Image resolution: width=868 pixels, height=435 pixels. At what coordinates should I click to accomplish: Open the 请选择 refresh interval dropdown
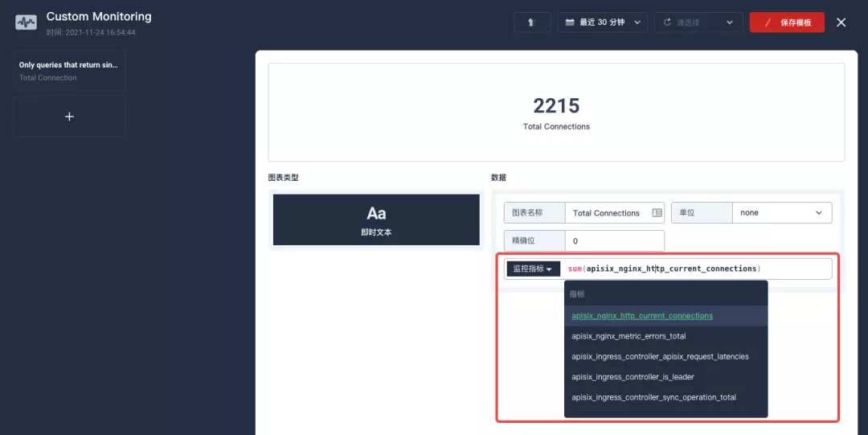[x=698, y=23]
